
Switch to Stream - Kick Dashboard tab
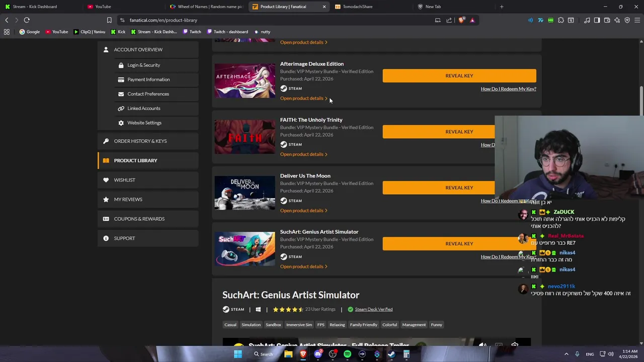[40, 7]
